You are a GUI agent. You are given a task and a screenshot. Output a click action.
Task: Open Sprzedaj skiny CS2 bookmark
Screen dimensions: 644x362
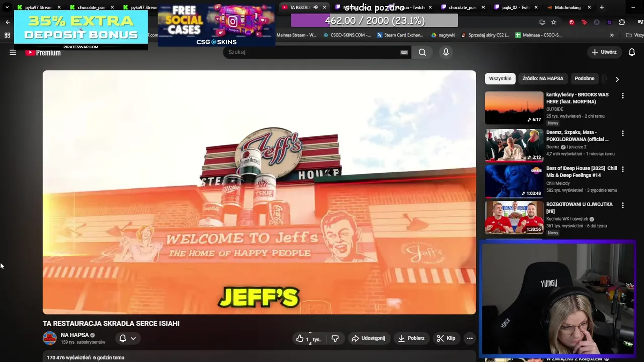pyautogui.click(x=485, y=35)
